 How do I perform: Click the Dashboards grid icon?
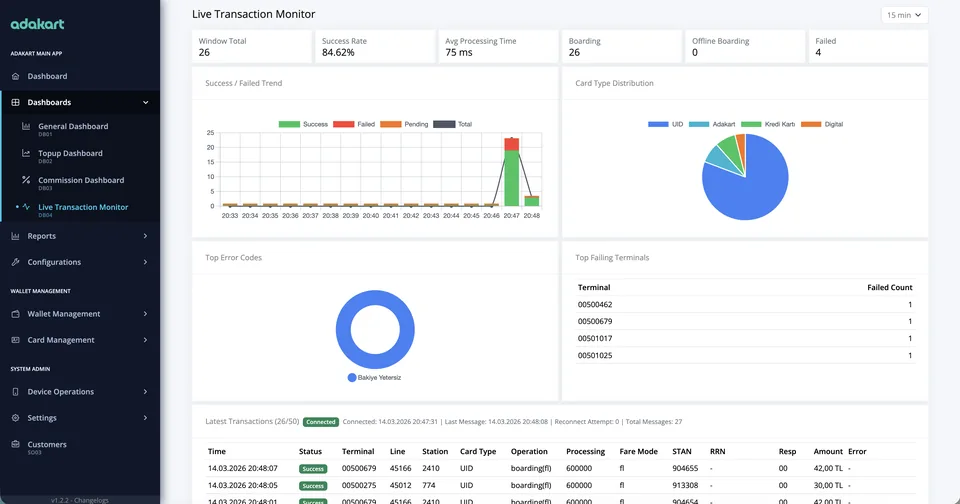15,102
